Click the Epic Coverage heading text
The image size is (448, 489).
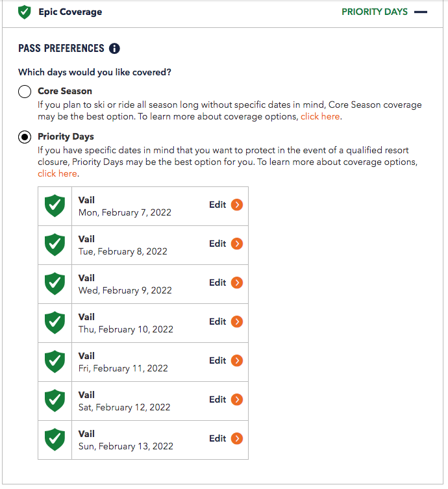(x=70, y=12)
